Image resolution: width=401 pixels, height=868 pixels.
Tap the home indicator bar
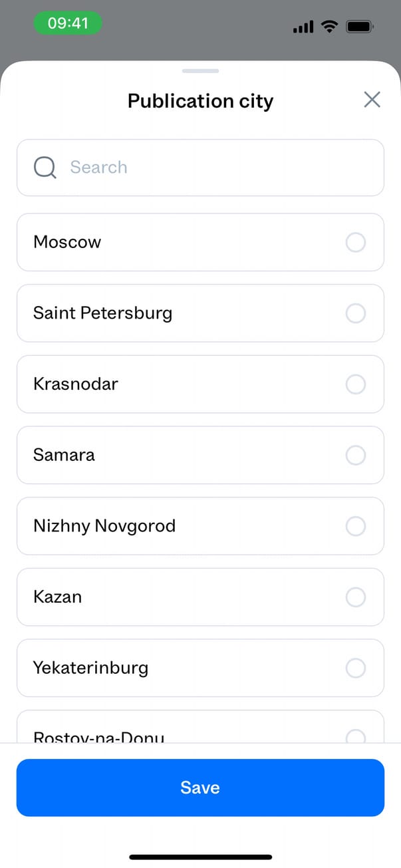point(200,857)
